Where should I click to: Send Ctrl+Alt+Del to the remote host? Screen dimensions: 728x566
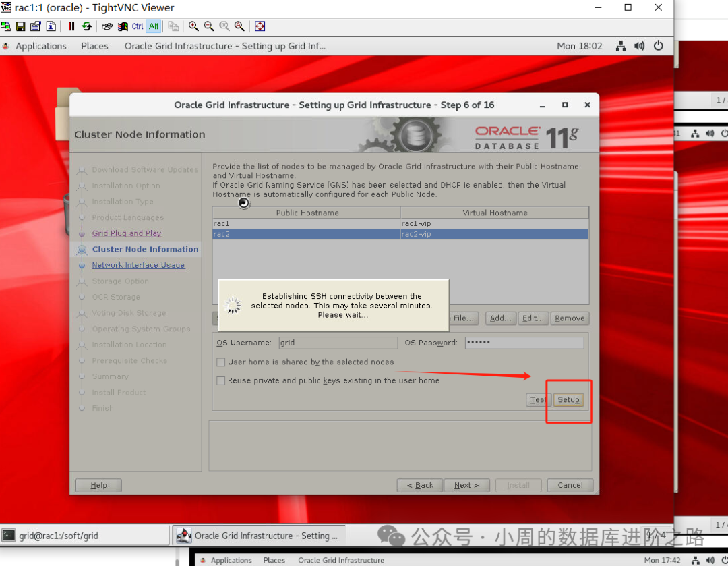[x=107, y=26]
